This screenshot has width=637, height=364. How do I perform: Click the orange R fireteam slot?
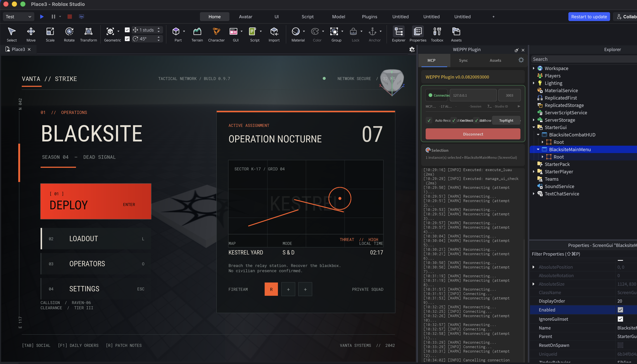pyautogui.click(x=271, y=289)
